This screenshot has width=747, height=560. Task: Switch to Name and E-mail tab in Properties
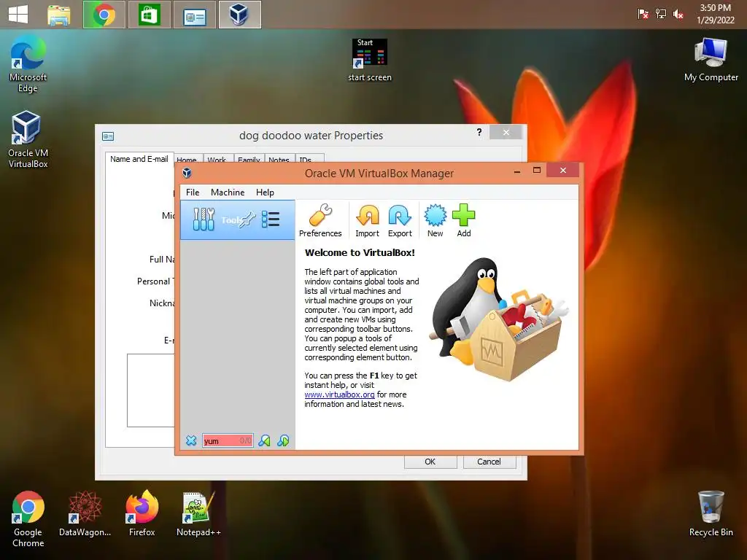139,159
